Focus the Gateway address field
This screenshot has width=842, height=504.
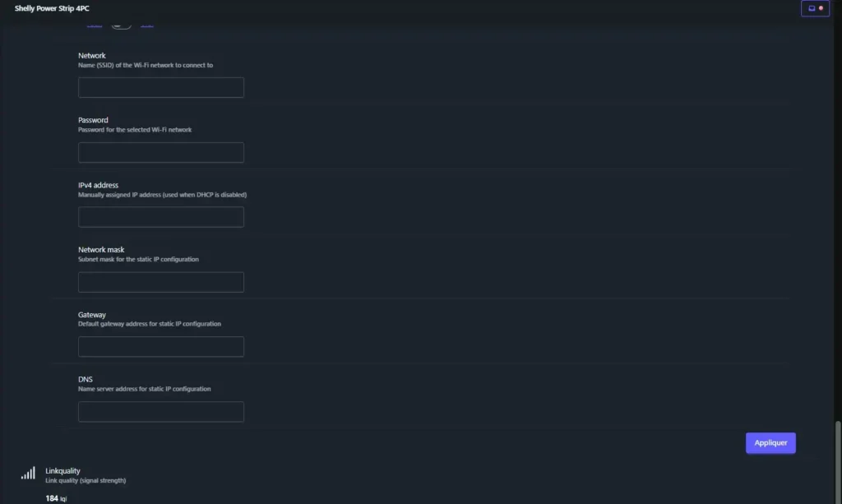[x=161, y=347]
